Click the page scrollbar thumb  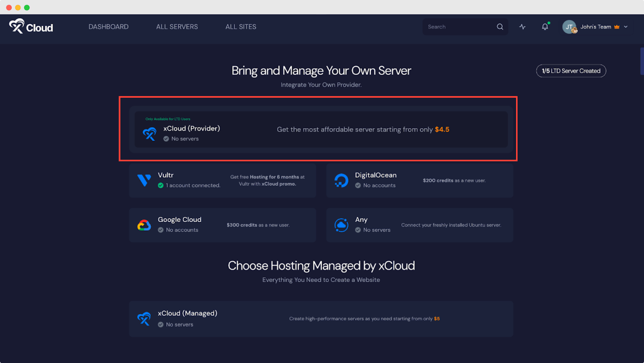pos(642,61)
